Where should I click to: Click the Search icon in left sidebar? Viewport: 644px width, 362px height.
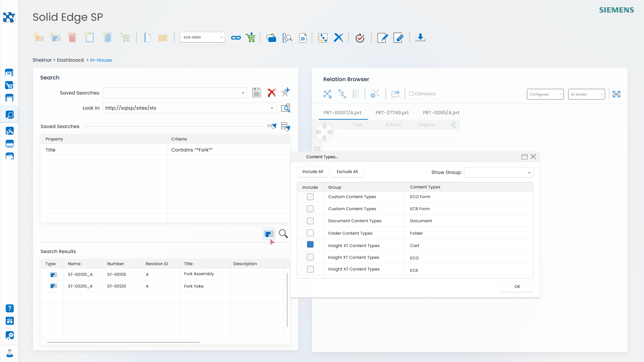10,115
